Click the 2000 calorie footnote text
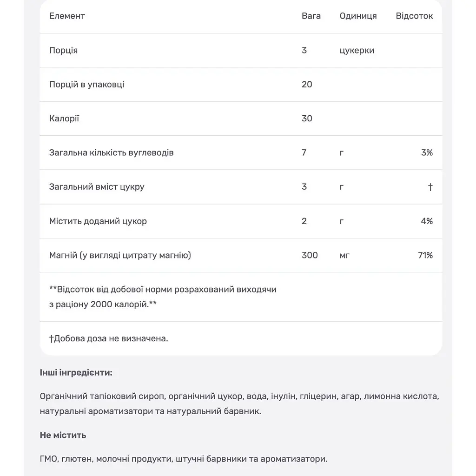This screenshot has height=476, width=476. coord(163,297)
